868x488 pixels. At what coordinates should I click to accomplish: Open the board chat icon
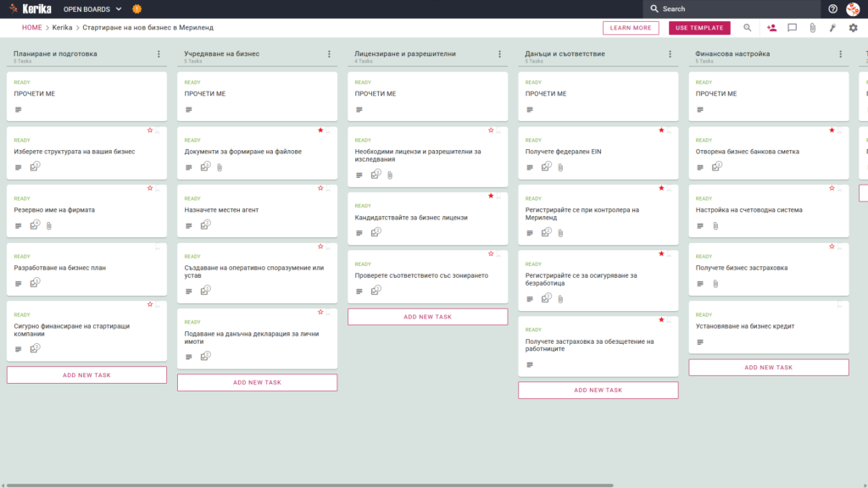793,28
